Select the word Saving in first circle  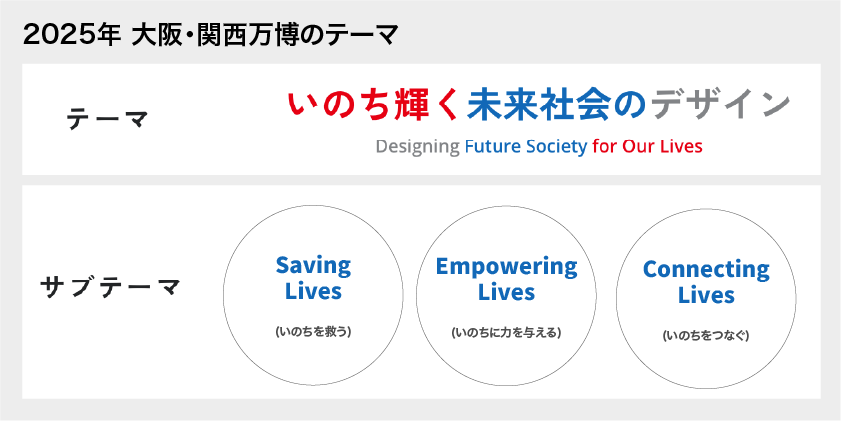click(313, 266)
